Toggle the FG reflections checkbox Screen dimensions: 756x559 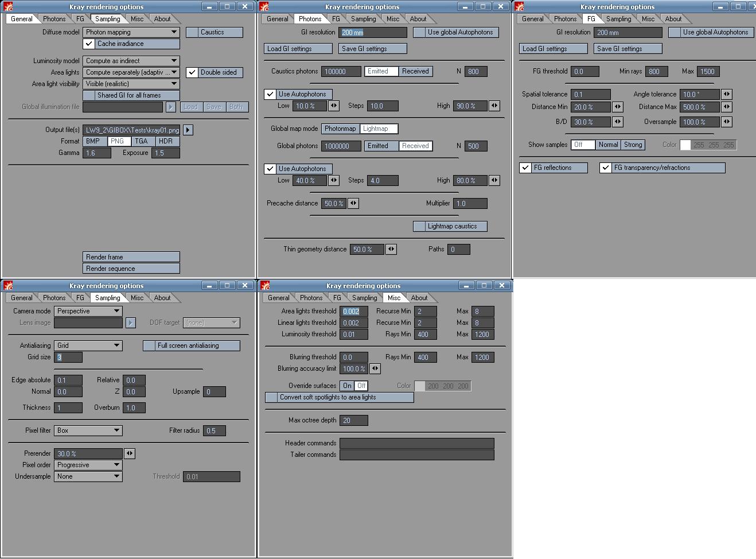[x=525, y=168]
